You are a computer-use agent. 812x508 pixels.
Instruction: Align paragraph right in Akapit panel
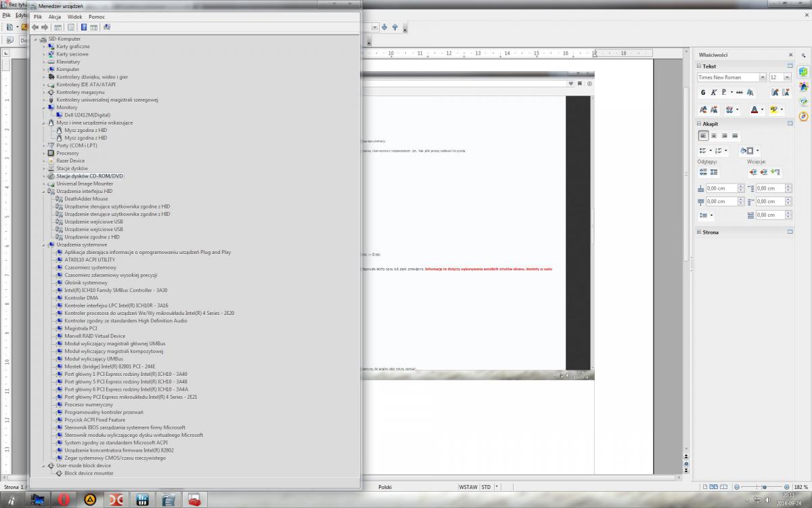point(724,135)
